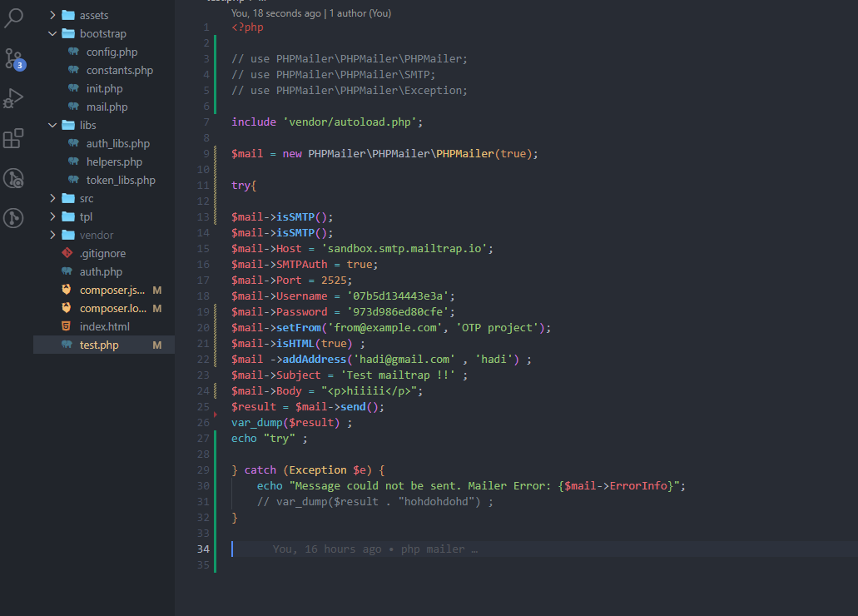Click the PHP elephant icon beside config.php
The image size is (858, 616).
pyautogui.click(x=73, y=52)
